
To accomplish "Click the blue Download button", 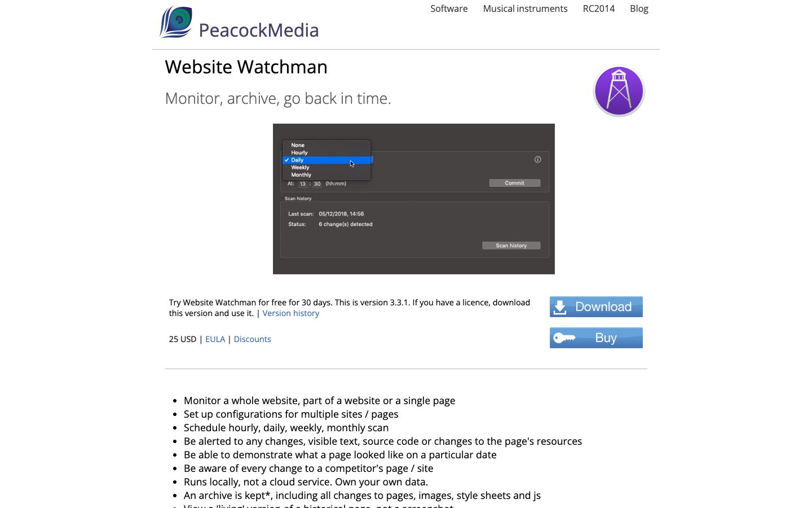I will [596, 307].
